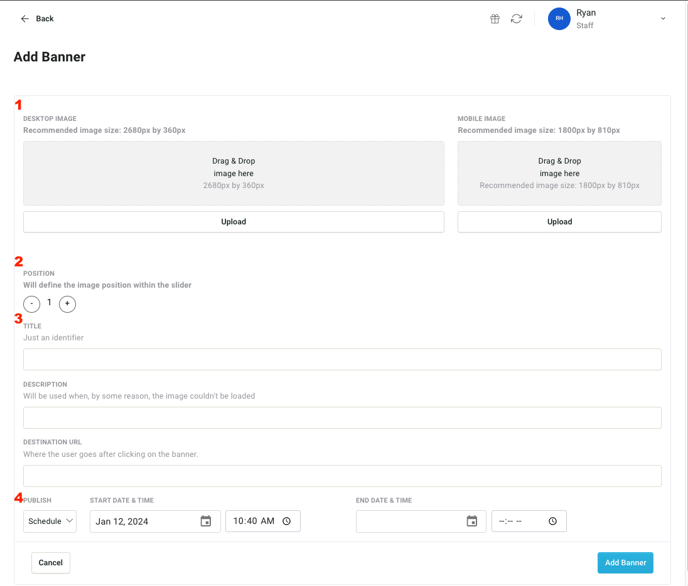This screenshot has height=586, width=688.
Task: Open the start time clock picker
Action: (287, 521)
